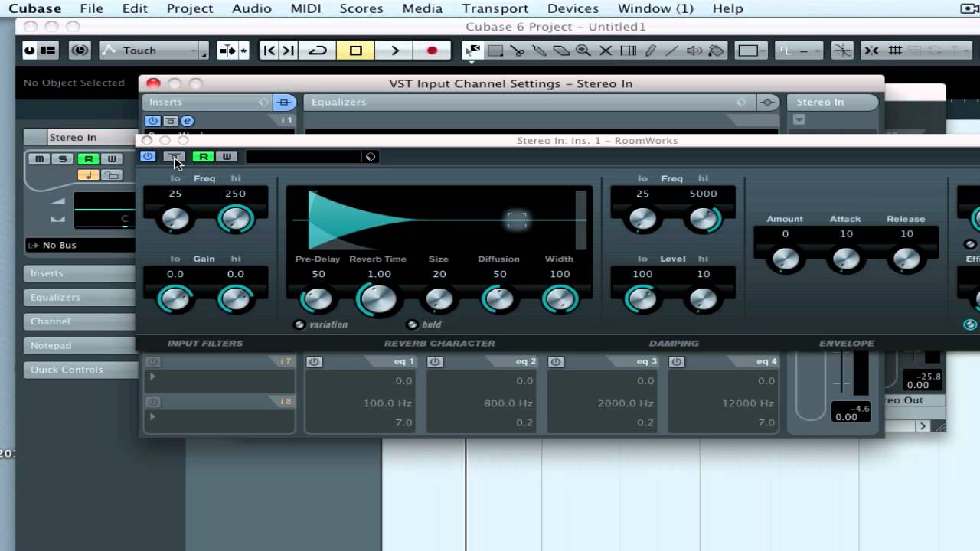Open the Notepad inspector tab

click(80, 345)
